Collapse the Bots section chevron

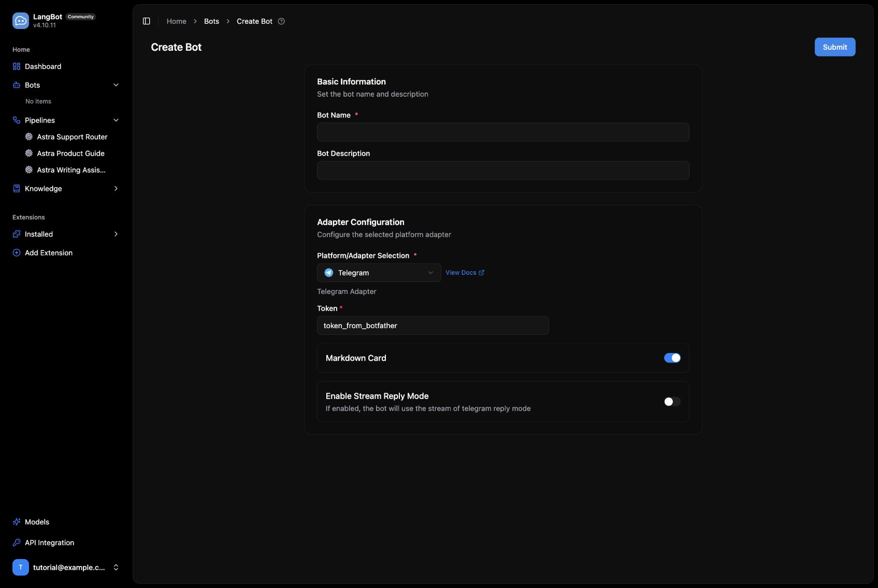point(116,85)
